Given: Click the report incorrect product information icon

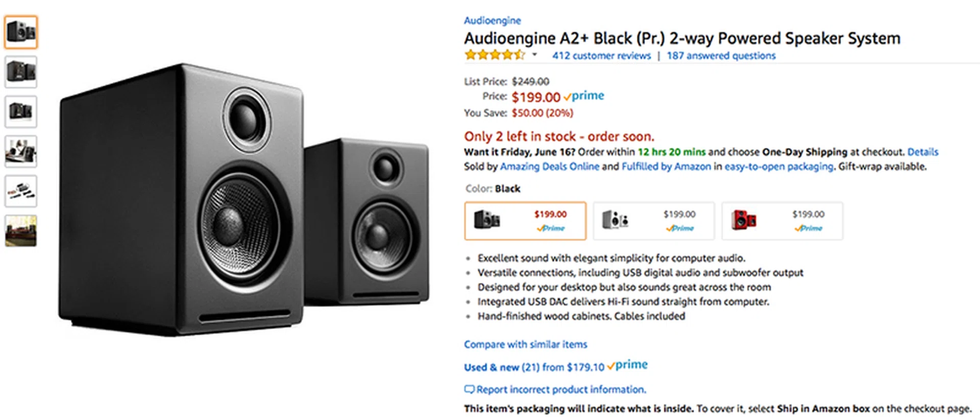Looking at the screenshot, I should [x=469, y=389].
